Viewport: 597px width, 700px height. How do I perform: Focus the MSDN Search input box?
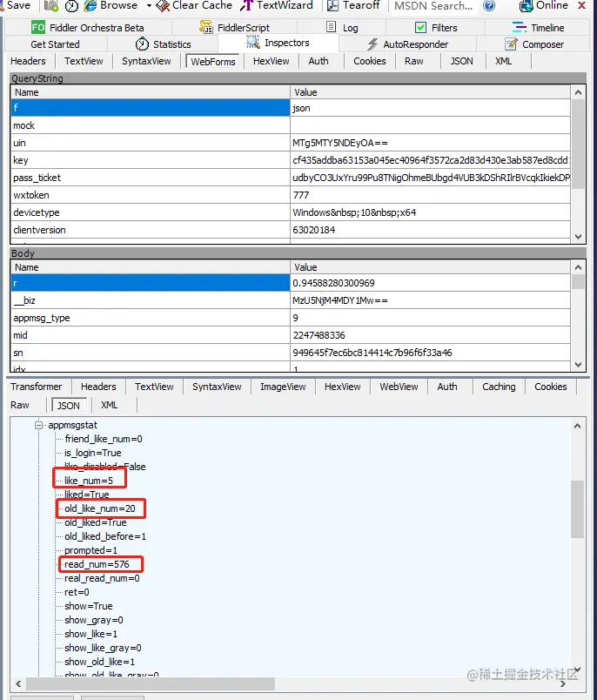433,6
